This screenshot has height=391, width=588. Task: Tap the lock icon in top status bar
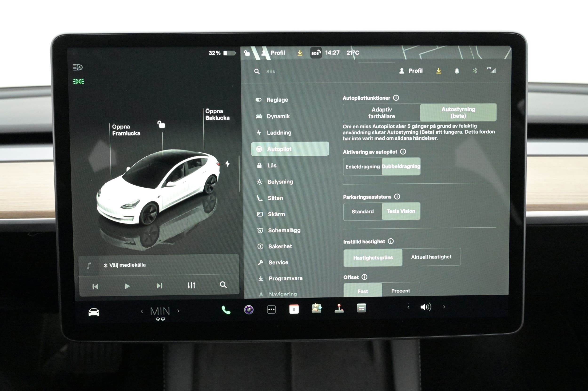coord(247,53)
